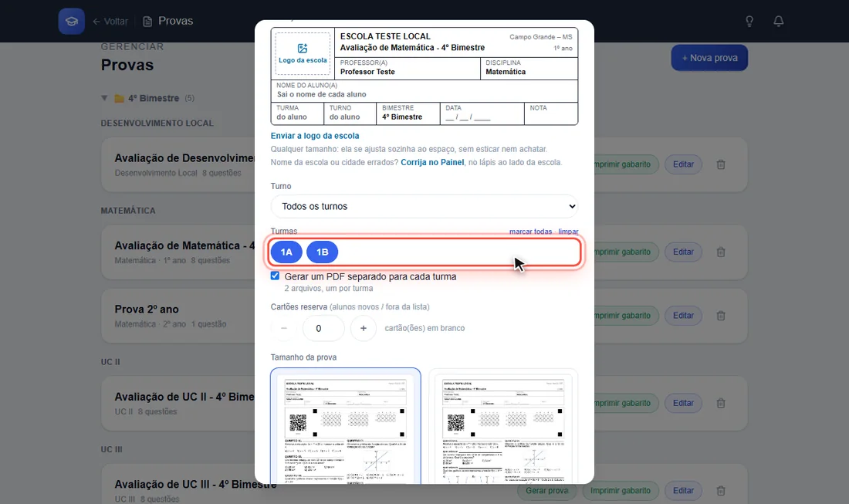Select the second exam size layout thumbnail

click(x=503, y=425)
